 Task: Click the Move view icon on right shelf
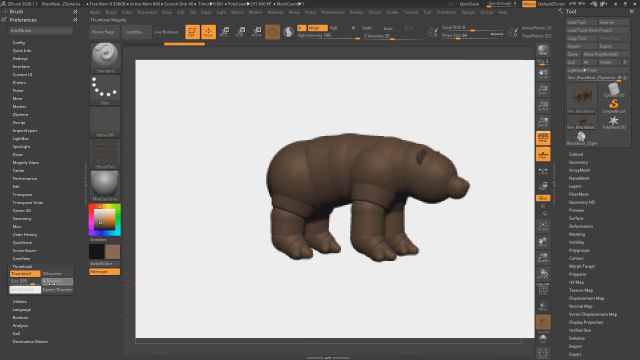(543, 242)
